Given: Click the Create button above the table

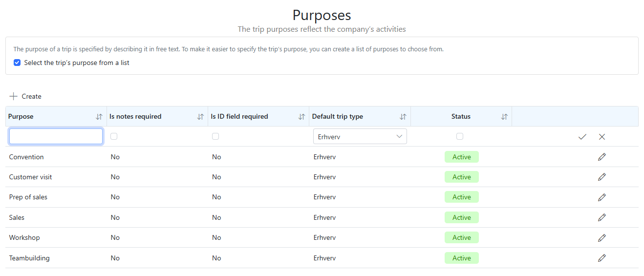Looking at the screenshot, I should point(25,96).
